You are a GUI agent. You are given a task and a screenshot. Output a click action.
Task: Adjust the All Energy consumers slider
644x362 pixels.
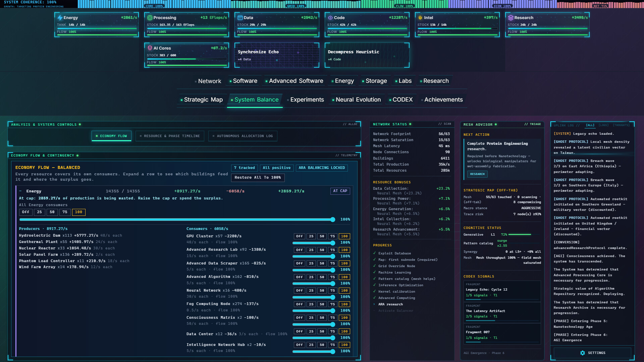point(177,220)
